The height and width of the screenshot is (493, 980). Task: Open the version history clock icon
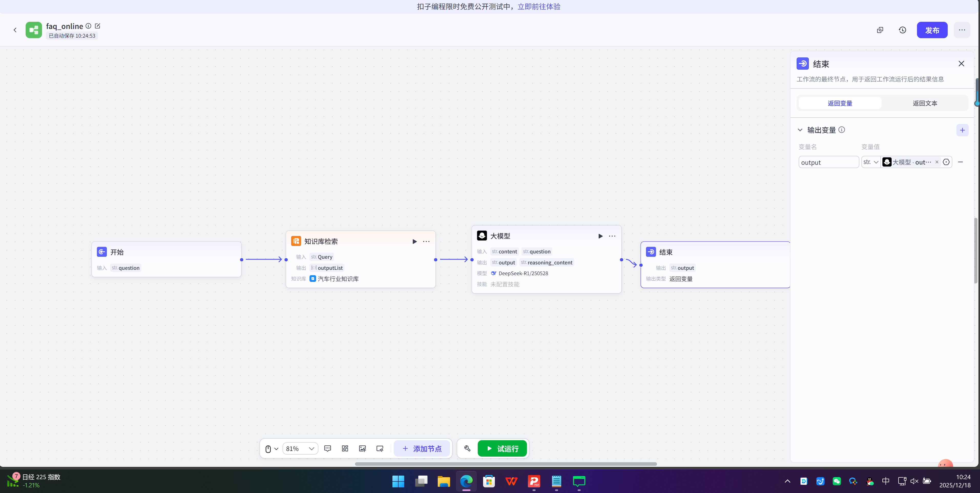coord(902,30)
